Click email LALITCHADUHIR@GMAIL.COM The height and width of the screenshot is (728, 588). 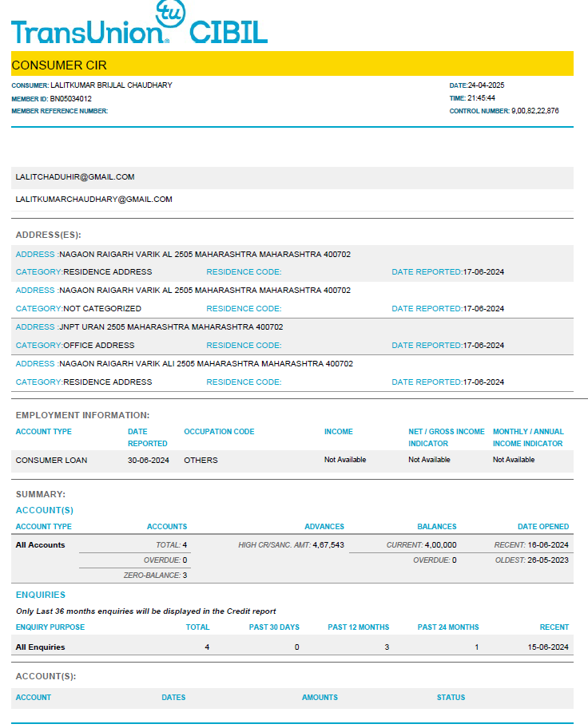click(x=75, y=177)
